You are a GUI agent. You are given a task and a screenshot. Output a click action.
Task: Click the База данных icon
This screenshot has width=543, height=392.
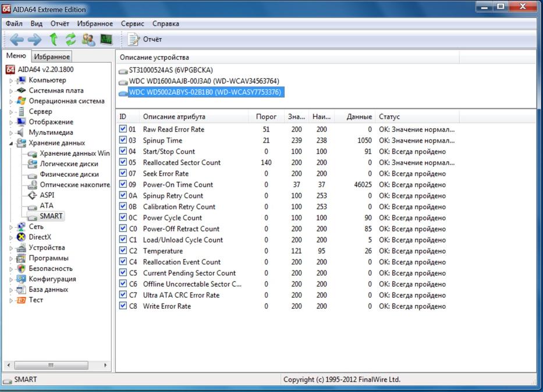(22, 290)
